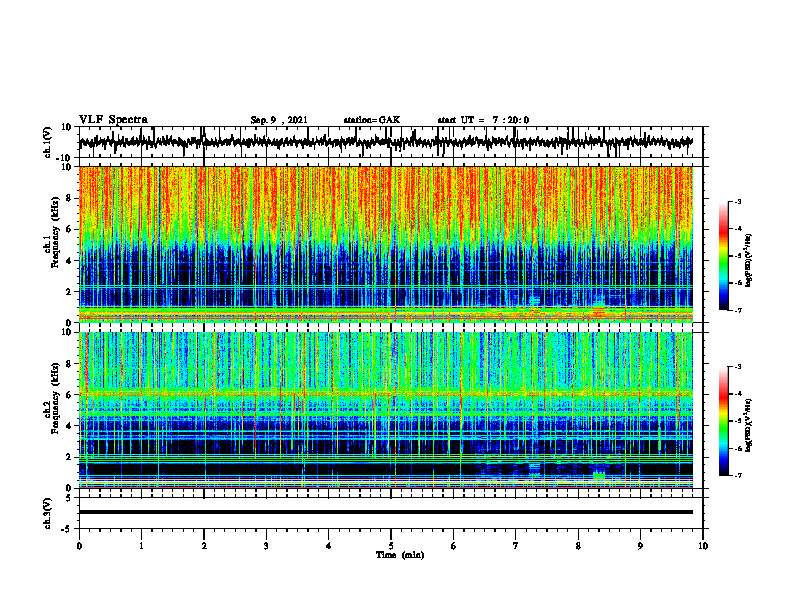792x612 pixels.
Task: Click the ch.2 spectrogram panel
Action: [x=385, y=410]
